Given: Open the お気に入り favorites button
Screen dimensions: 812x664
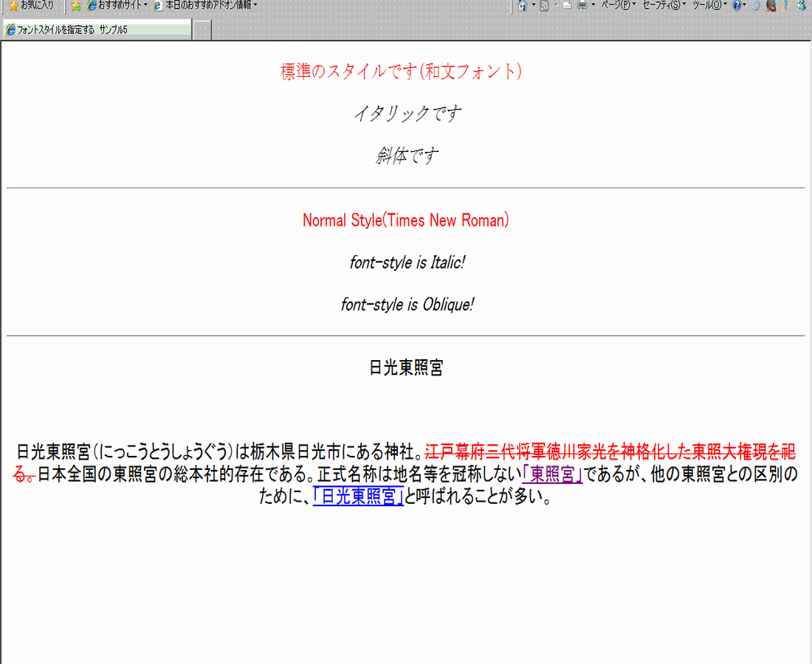Looking at the screenshot, I should 32,5.
